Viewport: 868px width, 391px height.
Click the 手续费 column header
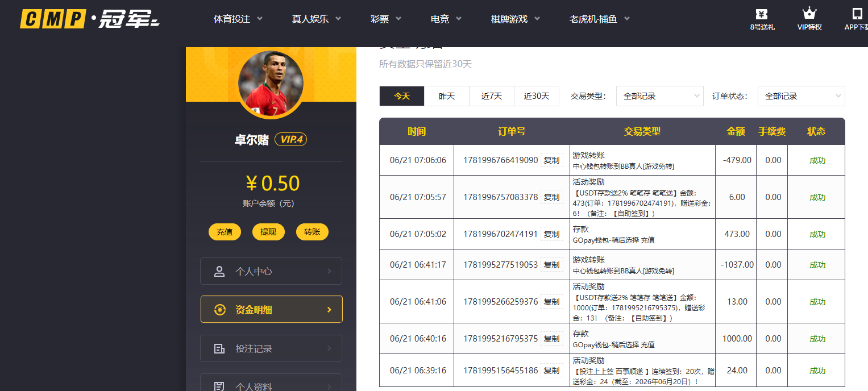click(772, 131)
